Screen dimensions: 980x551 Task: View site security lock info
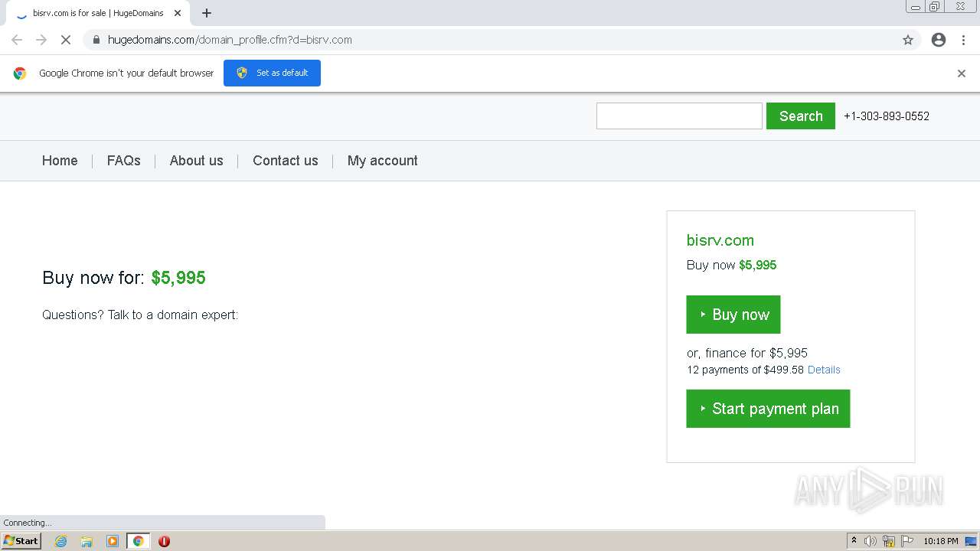96,40
